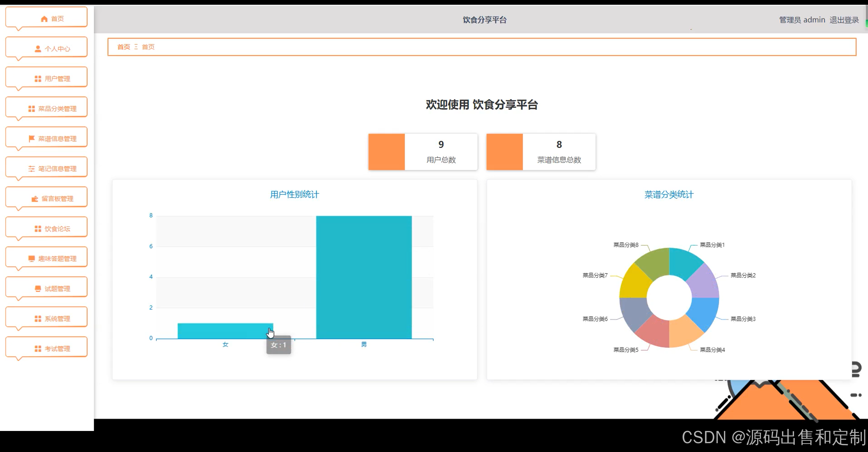
Task: Click the sliders icon beside 笔记信息管理
Action: click(32, 169)
